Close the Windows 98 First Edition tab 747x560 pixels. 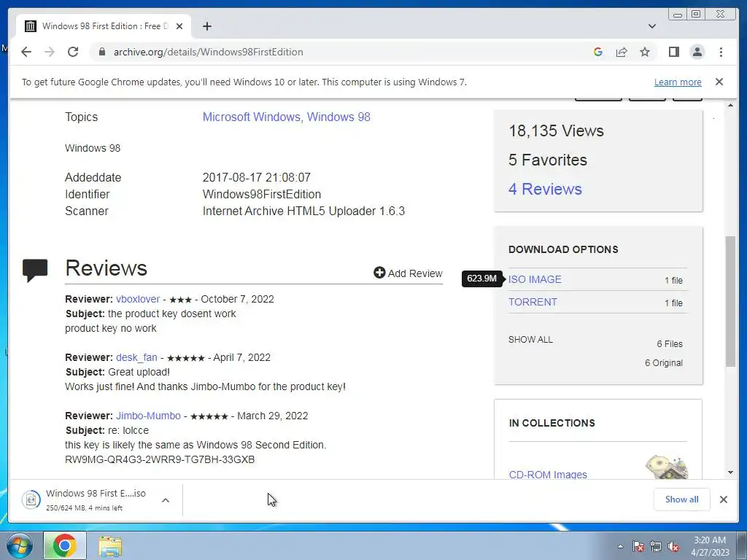click(x=179, y=26)
